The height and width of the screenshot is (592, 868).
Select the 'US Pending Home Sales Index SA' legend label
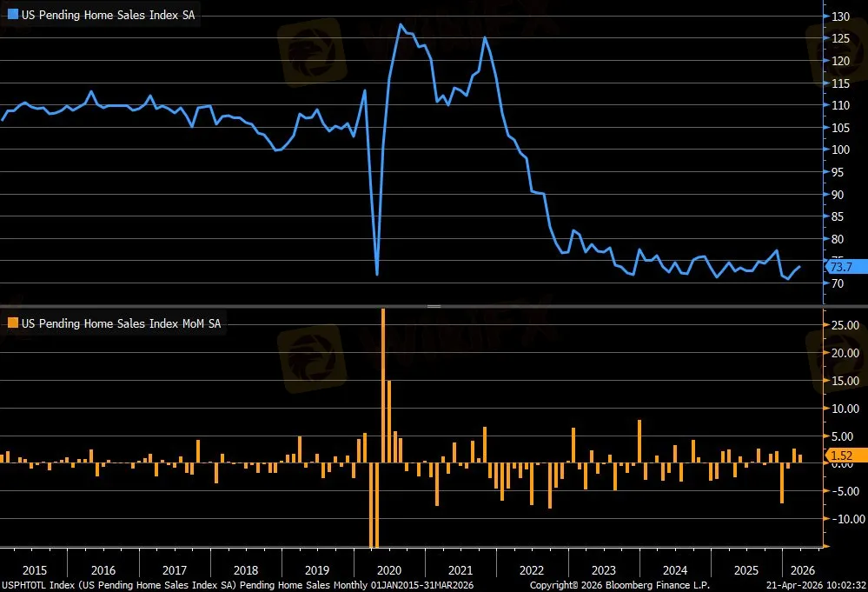coord(108,14)
